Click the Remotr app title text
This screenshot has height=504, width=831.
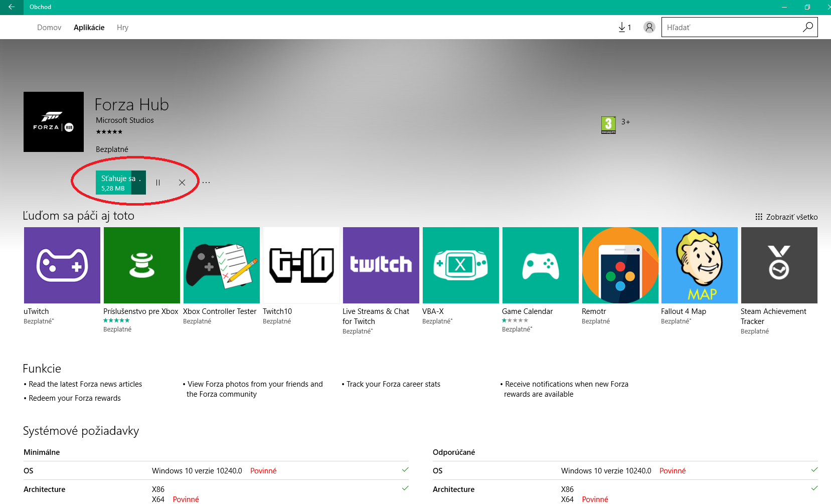tap(594, 311)
